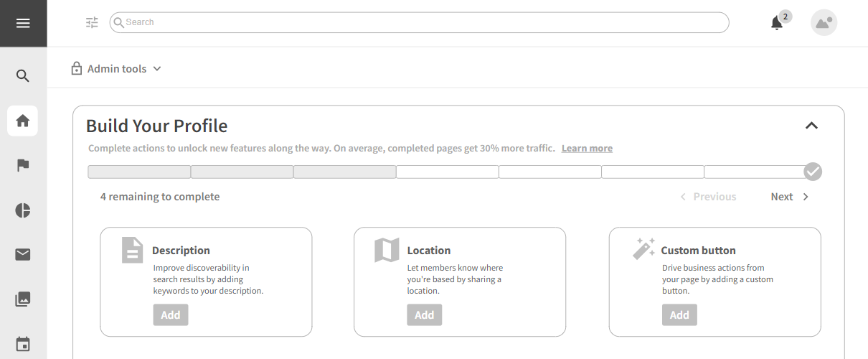Open the hamburger menu
Image resolution: width=868 pixels, height=359 pixels.
point(23,23)
